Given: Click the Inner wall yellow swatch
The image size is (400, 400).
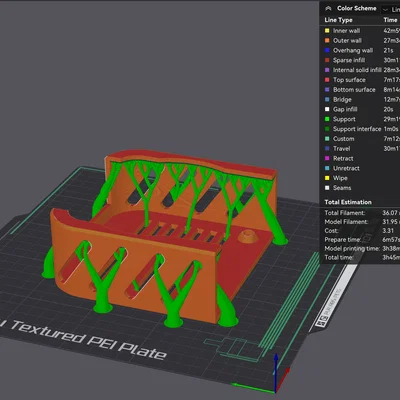Looking at the screenshot, I should (327, 31).
